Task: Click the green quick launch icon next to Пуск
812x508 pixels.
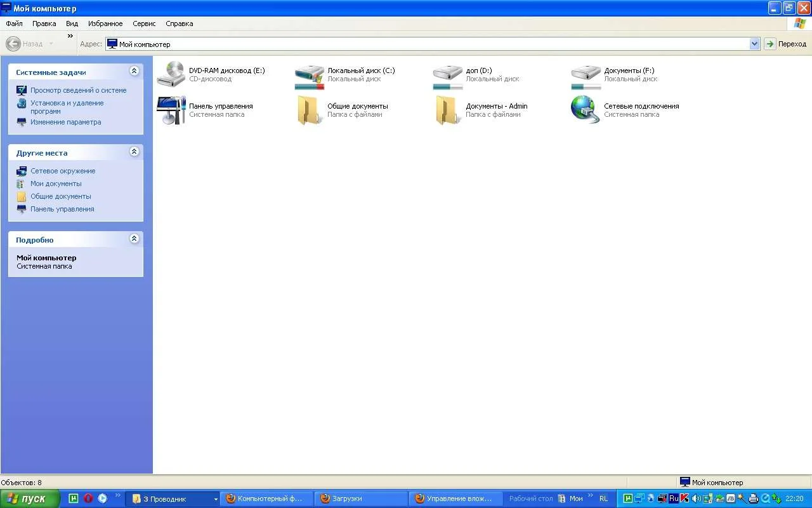Action: 73,498
